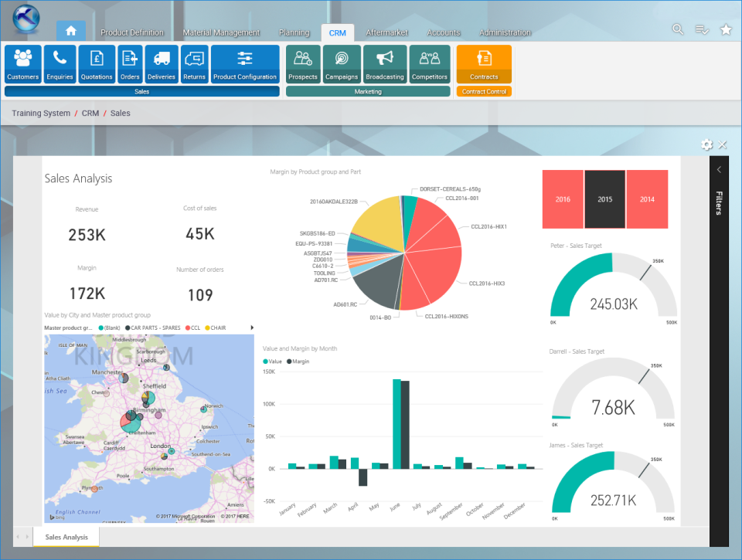Select the Sales Analysis tab at bottom
Viewport: 742px width, 560px height.
coord(66,536)
